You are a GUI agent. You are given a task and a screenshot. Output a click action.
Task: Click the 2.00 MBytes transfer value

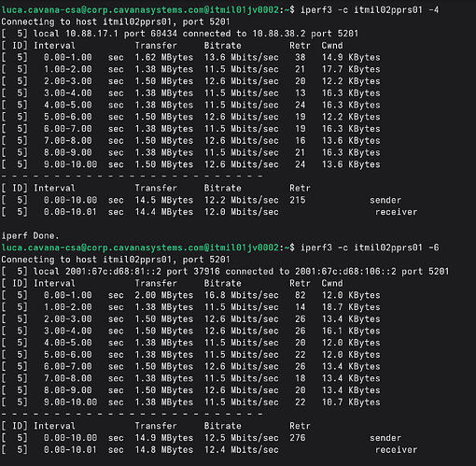[x=164, y=295]
